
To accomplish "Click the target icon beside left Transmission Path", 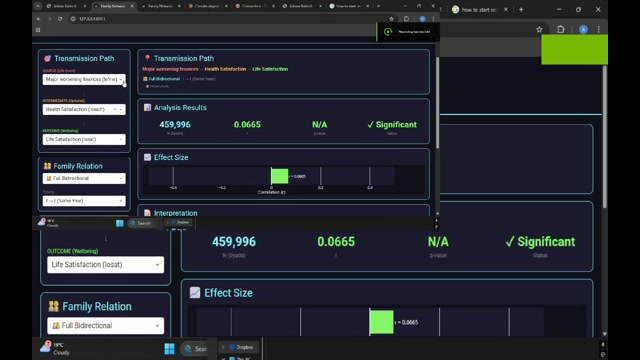I will click(47, 58).
